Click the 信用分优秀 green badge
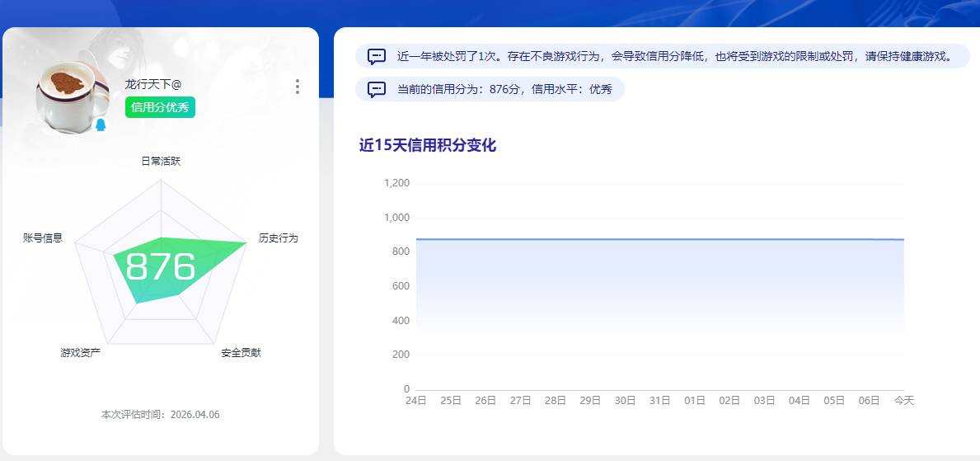This screenshot has height=461, width=980. tap(160, 107)
